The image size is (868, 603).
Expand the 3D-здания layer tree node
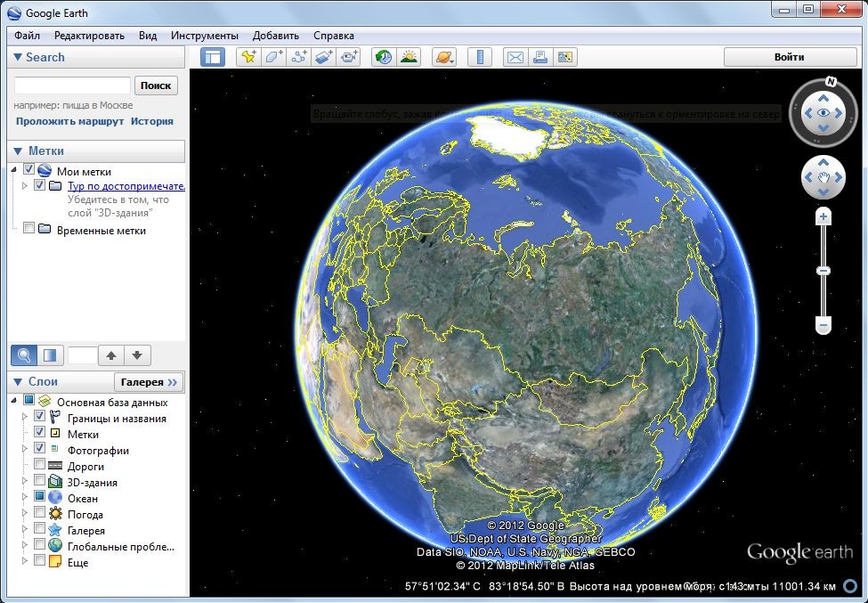[25, 482]
